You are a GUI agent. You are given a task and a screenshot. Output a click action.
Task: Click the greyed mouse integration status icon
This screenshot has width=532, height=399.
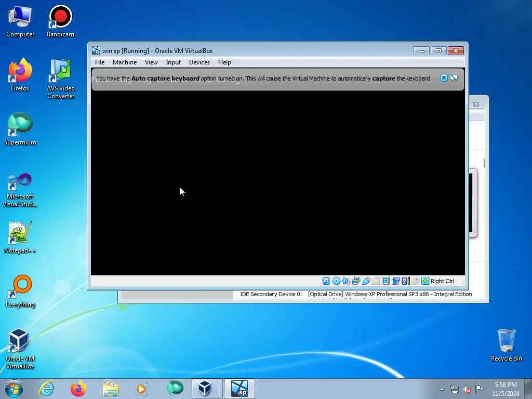click(x=415, y=281)
